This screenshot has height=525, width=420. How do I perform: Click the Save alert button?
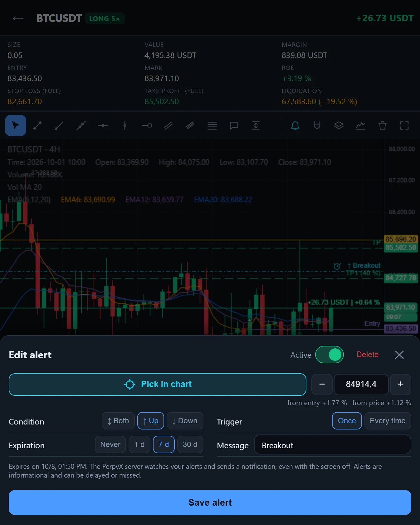click(x=210, y=503)
